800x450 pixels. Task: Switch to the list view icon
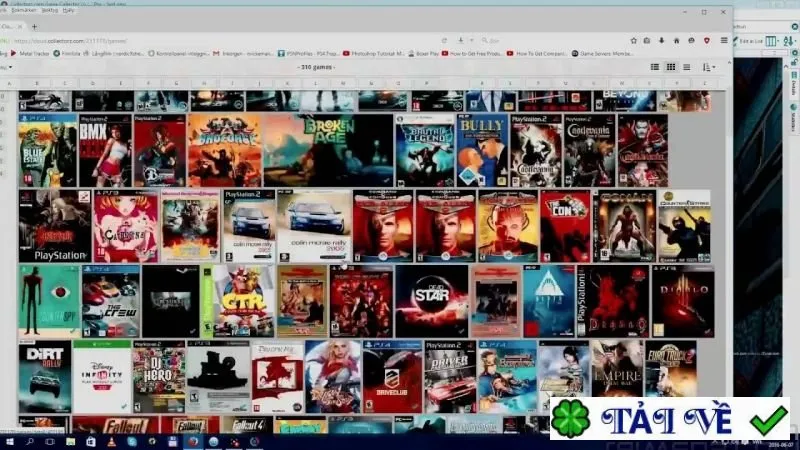pyautogui.click(x=655, y=67)
